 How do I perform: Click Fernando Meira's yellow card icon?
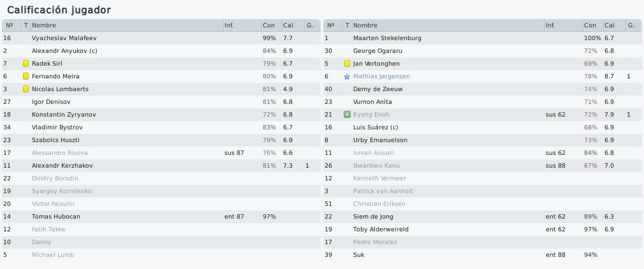click(26, 76)
